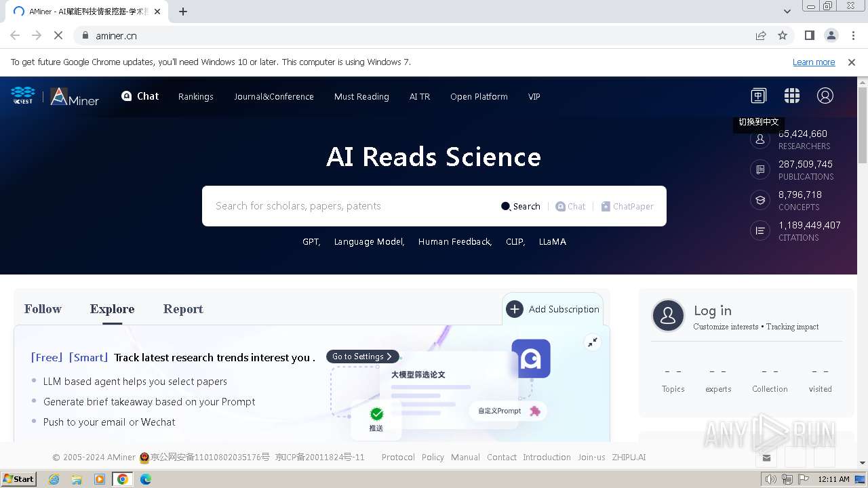The height and width of the screenshot is (488, 868).
Task: Select the ChatPaper mode in search bar
Action: (627, 206)
